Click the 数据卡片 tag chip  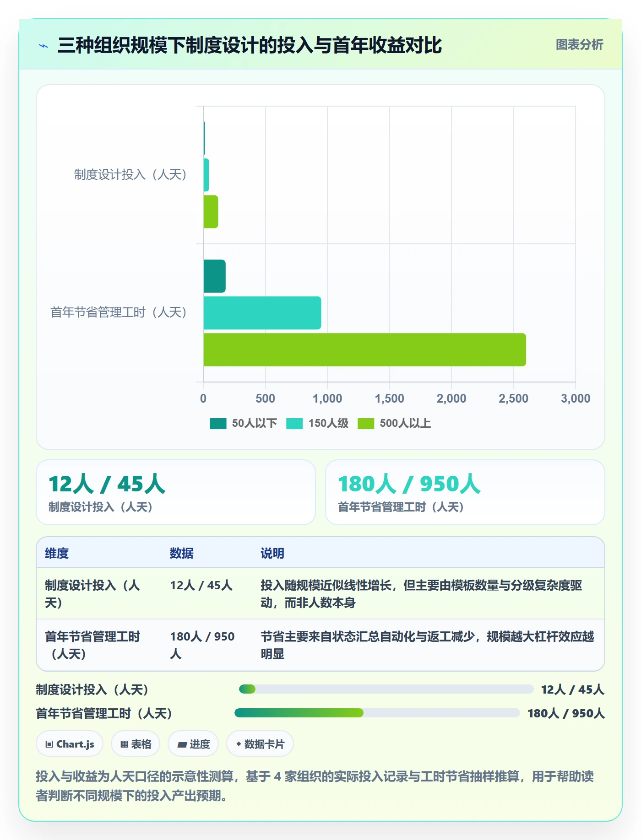coord(260,744)
